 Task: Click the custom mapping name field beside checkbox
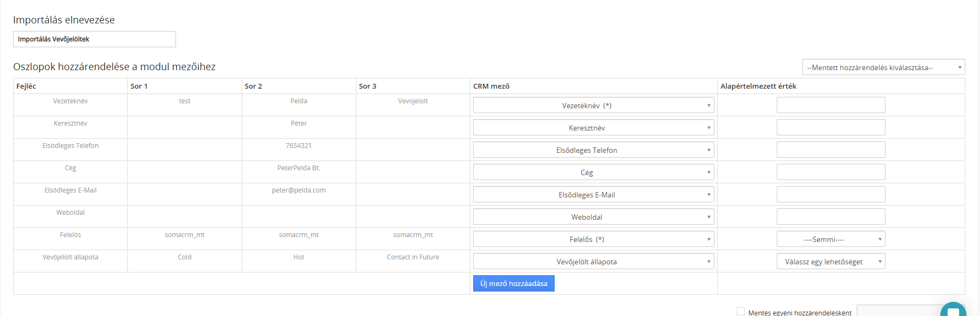point(899,311)
